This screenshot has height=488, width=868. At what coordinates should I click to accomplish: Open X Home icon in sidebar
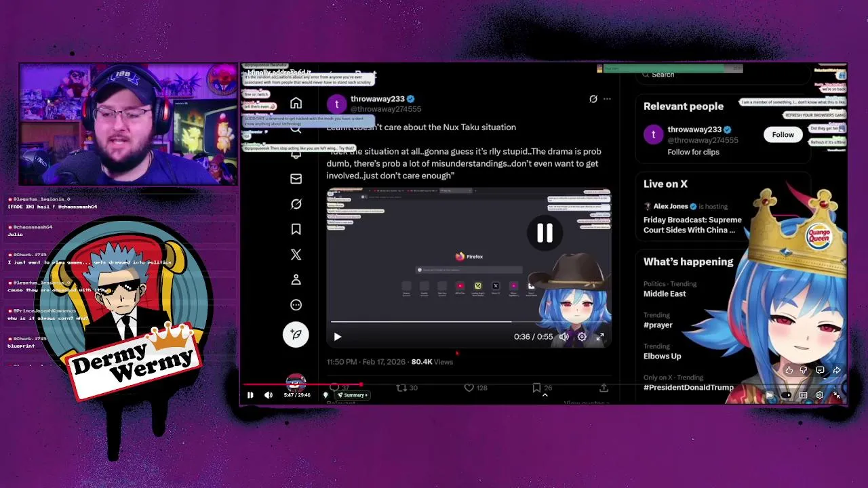pyautogui.click(x=296, y=103)
